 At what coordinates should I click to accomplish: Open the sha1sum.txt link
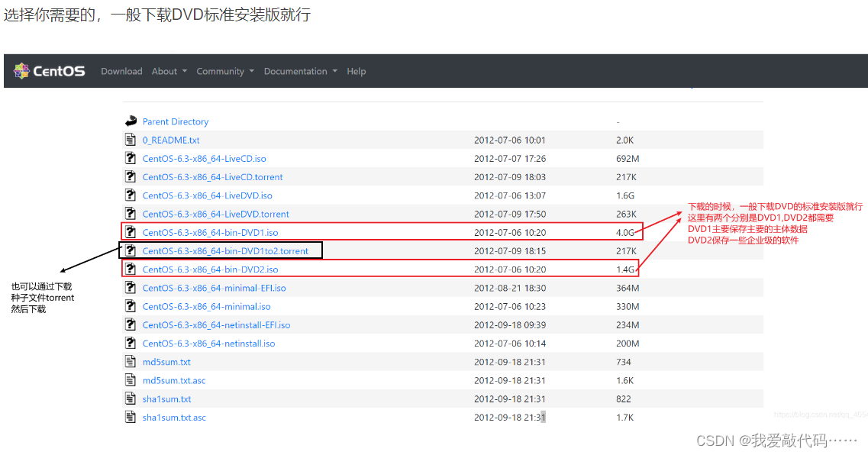[166, 399]
